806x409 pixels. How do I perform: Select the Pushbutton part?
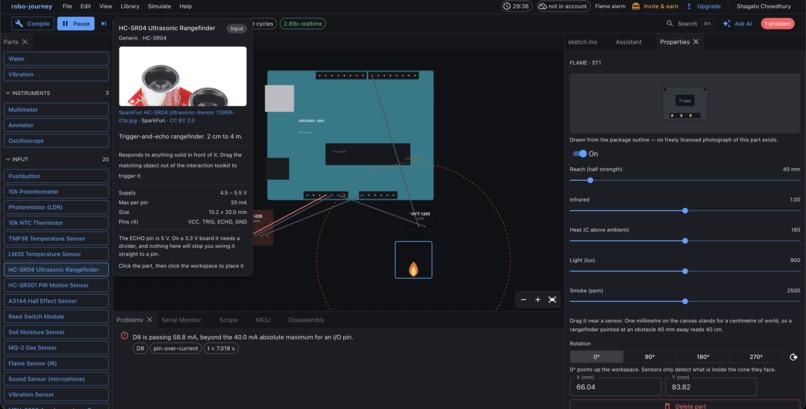click(x=57, y=176)
